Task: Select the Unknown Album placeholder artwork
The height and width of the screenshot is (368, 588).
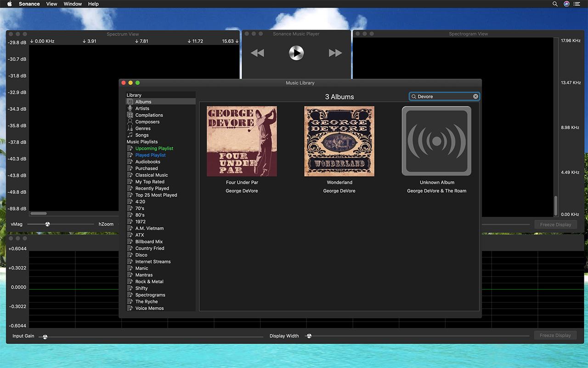Action: pyautogui.click(x=436, y=141)
